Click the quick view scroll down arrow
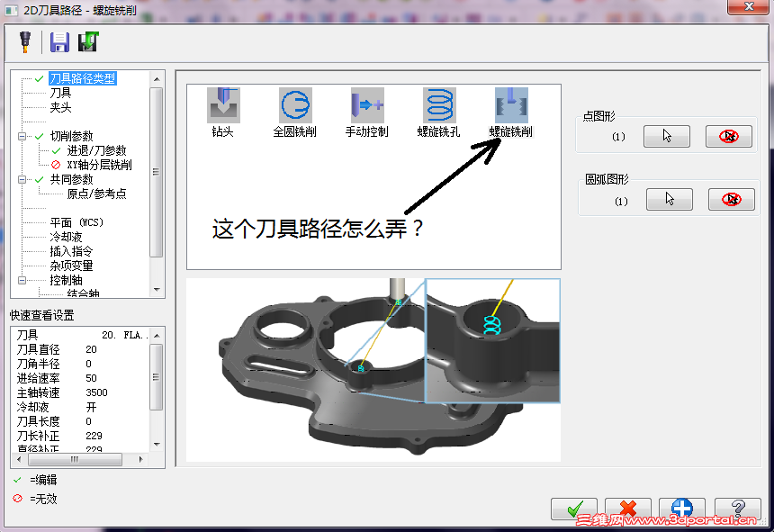Viewport: 774px width, 532px height. pos(157,444)
